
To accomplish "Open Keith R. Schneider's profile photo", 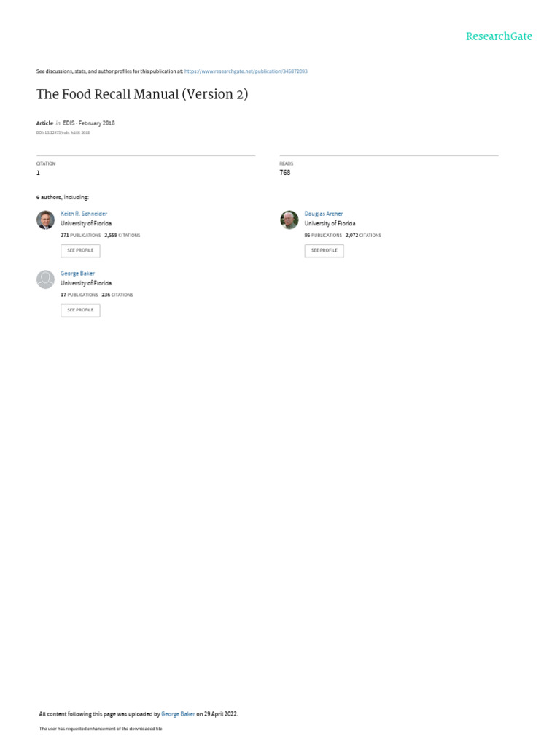I will click(46, 220).
